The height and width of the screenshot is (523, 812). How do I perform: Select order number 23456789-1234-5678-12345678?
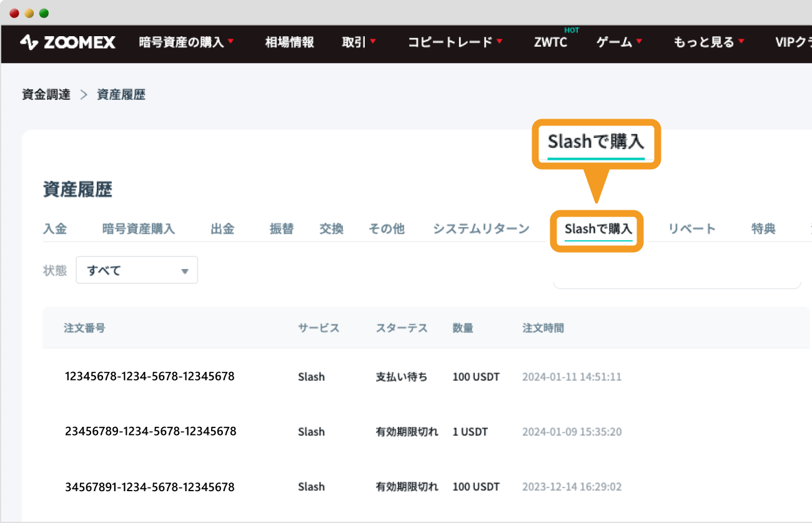151,431
